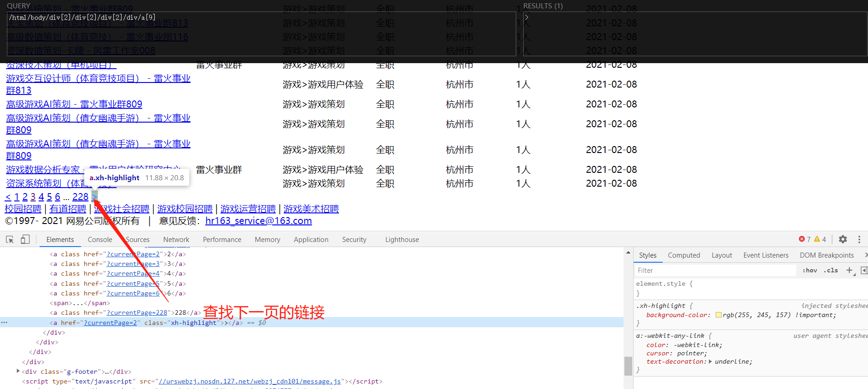Go to previous page using < link
Image resolution: width=868 pixels, height=389 pixels.
pos(8,197)
